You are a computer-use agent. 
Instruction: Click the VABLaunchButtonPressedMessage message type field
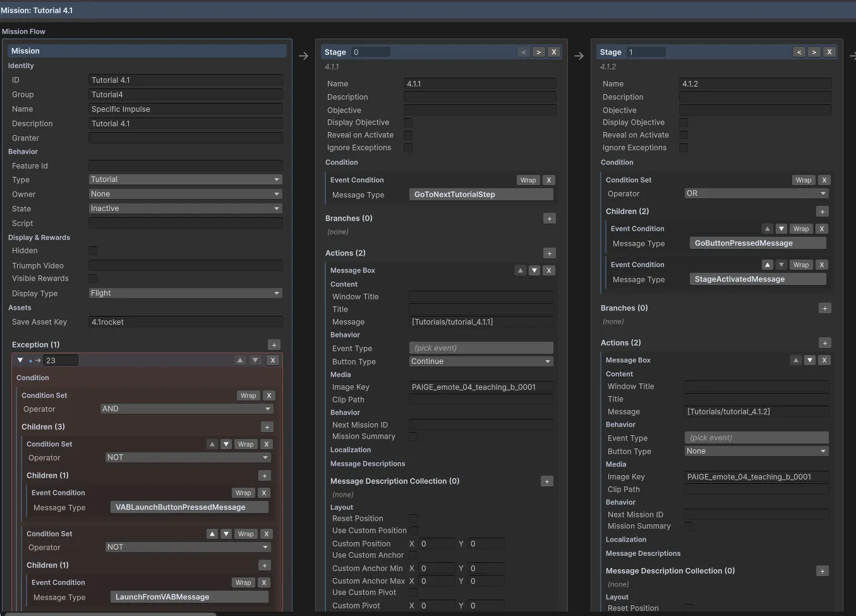pos(190,507)
